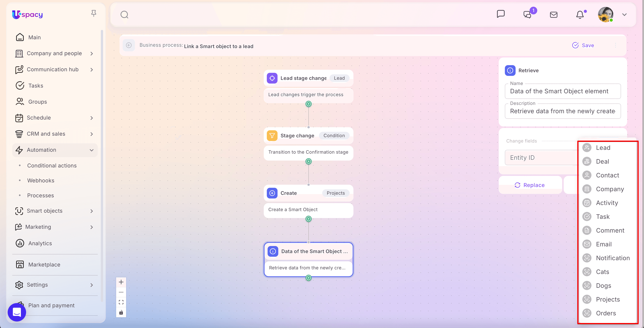
Task: Click back arrow beside Business process
Action: 129,45
